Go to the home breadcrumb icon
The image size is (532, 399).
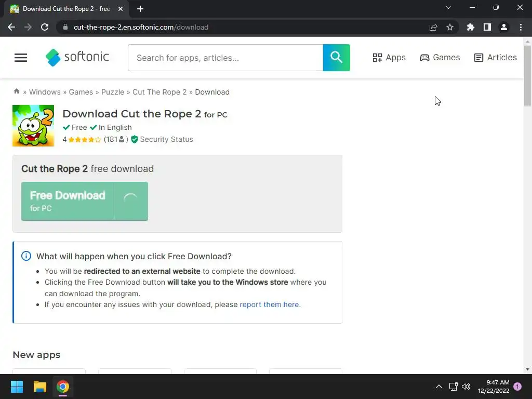pyautogui.click(x=16, y=91)
